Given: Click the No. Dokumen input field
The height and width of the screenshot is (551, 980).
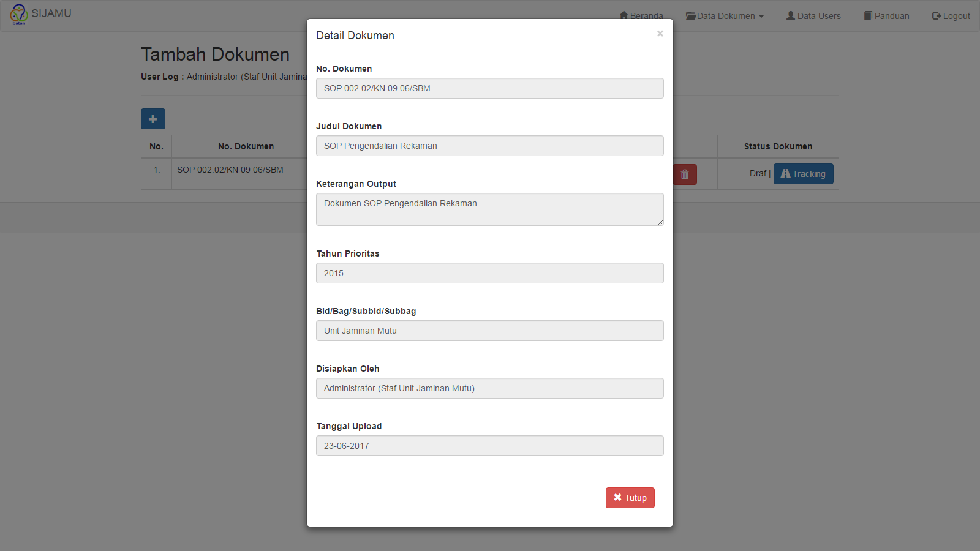Looking at the screenshot, I should [490, 88].
